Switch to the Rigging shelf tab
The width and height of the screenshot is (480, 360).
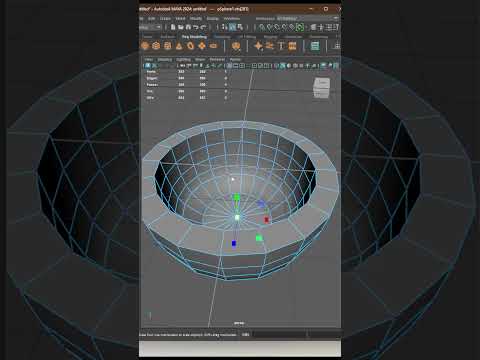271,37
